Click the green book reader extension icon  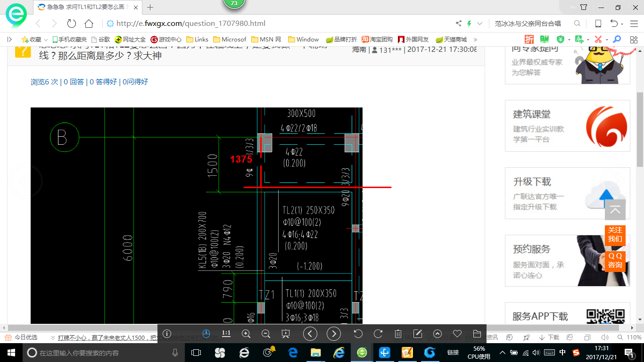pos(545,40)
